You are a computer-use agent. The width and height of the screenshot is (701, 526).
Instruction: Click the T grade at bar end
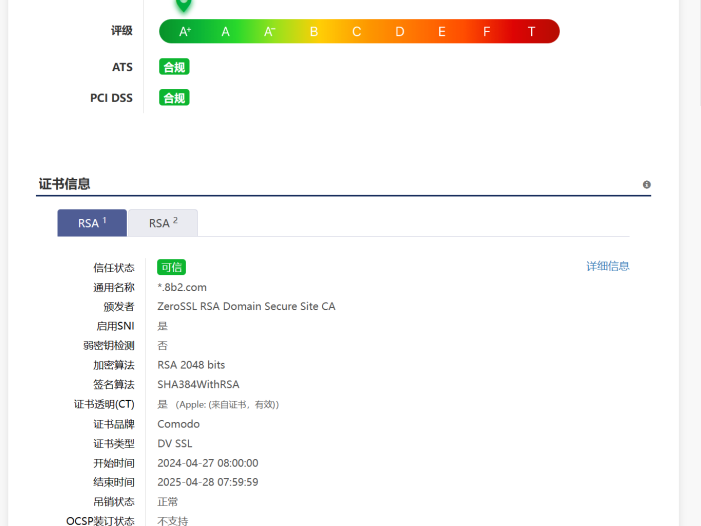point(532,32)
